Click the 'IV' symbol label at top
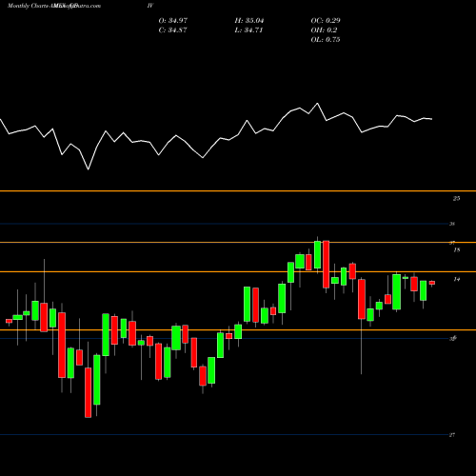The height and width of the screenshot is (476, 476). (x=150, y=6)
